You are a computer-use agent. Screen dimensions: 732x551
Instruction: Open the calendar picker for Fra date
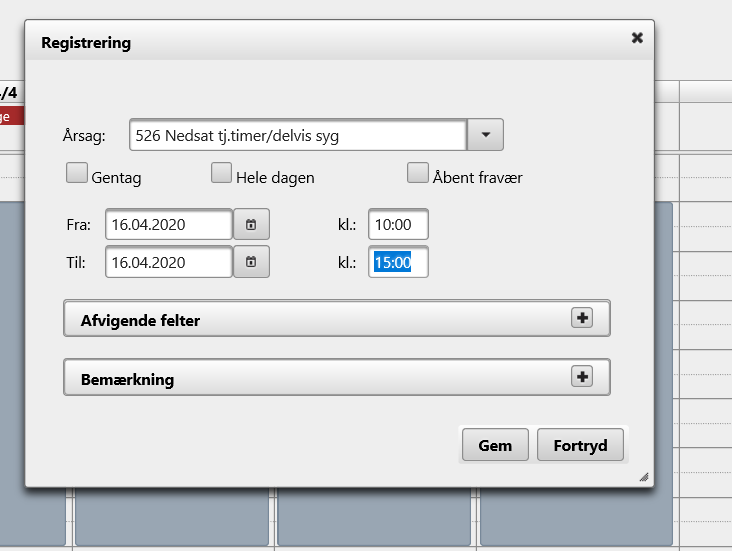click(x=251, y=224)
